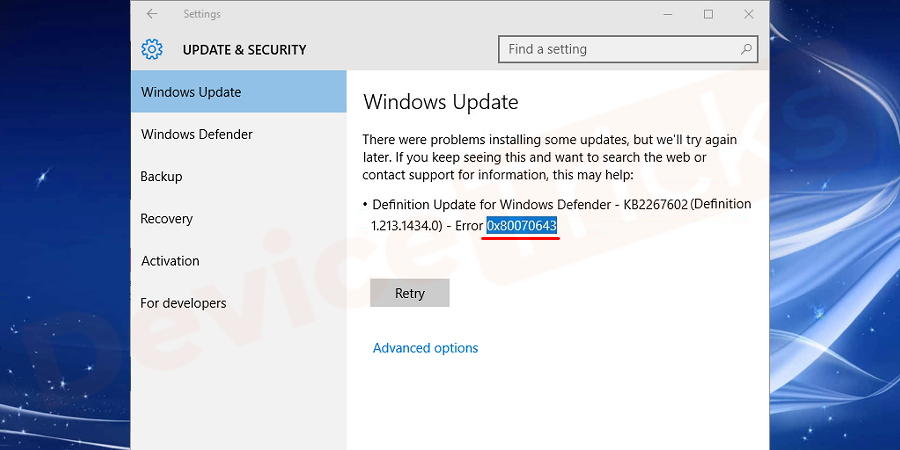Click the Settings window title

click(202, 14)
